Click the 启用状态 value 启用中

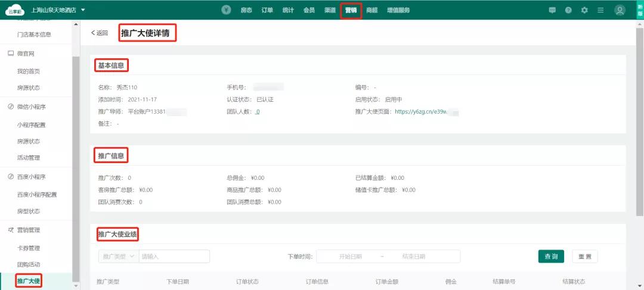pyautogui.click(x=394, y=99)
